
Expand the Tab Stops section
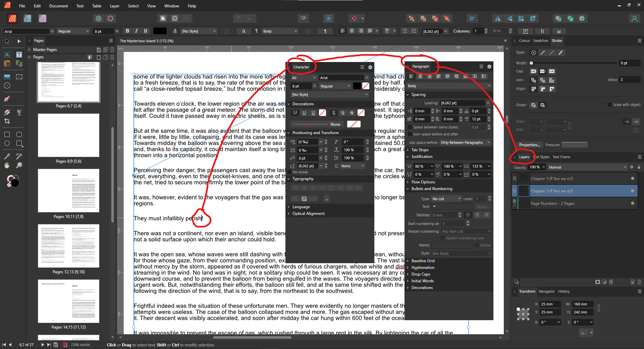[x=408, y=150]
